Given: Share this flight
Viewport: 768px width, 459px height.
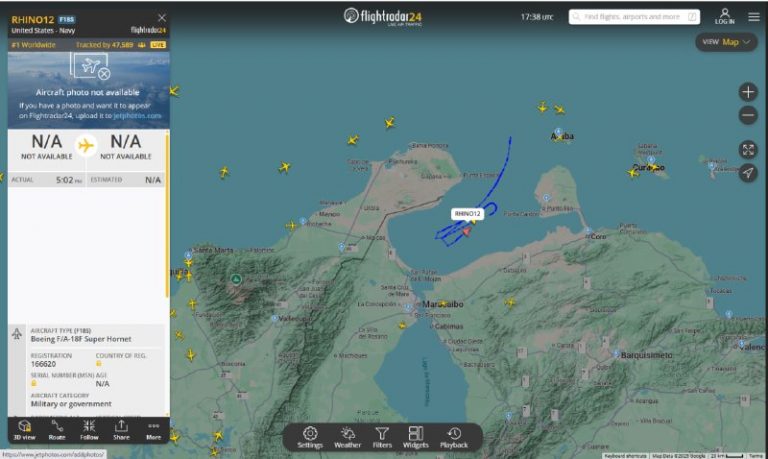Looking at the screenshot, I should [121, 429].
